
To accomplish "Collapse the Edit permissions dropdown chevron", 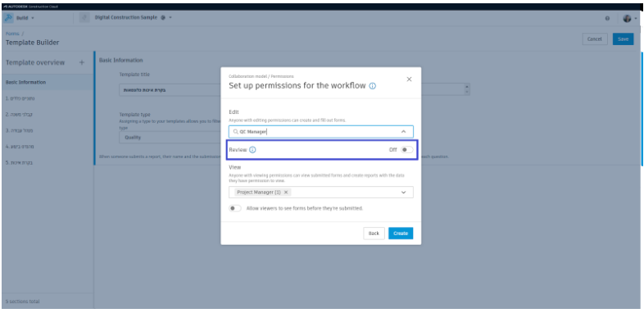I will [403, 131].
